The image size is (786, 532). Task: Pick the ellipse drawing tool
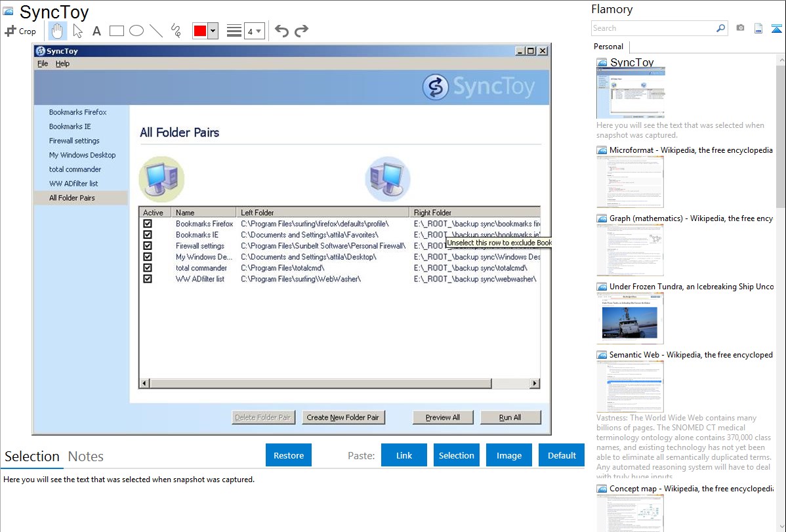(136, 31)
